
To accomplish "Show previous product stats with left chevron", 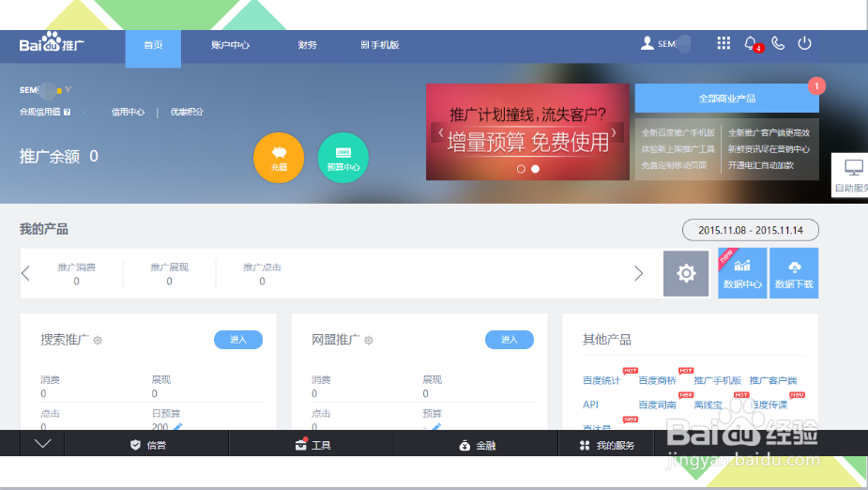I will point(25,273).
